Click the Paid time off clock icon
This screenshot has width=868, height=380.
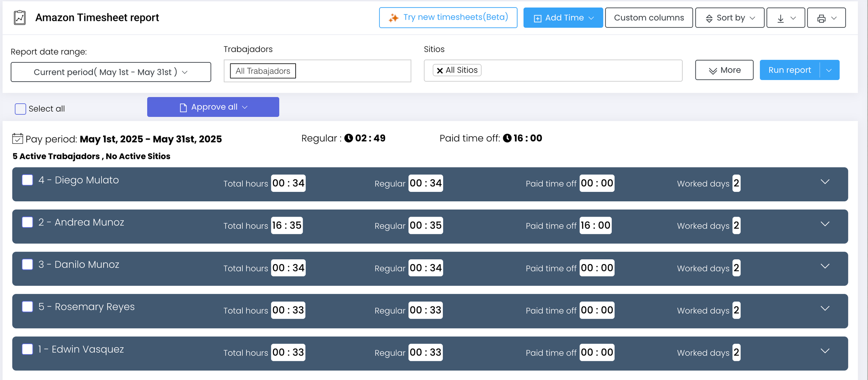(x=507, y=138)
